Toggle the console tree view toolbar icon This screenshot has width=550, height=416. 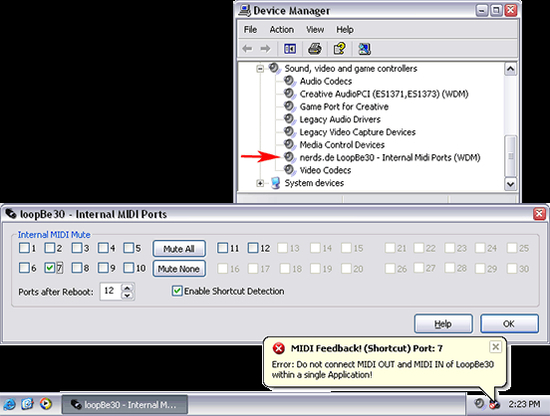point(290,49)
